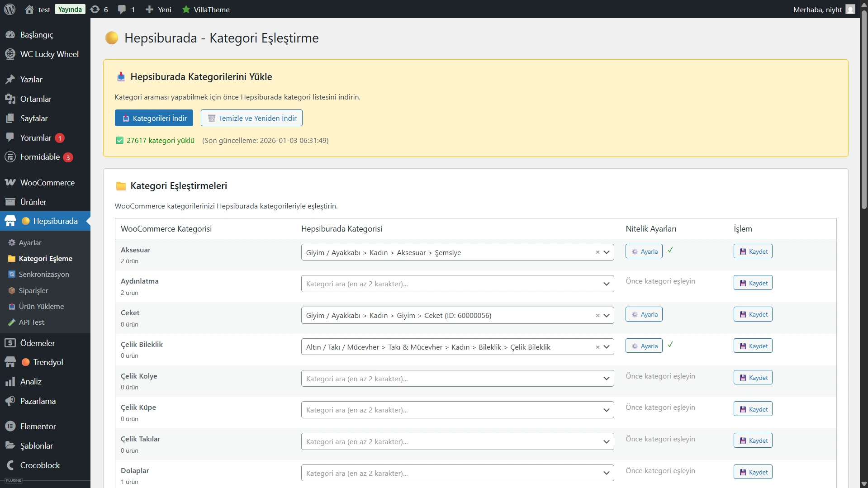Click the VillaTheme star icon
The image size is (868, 488).
point(186,9)
